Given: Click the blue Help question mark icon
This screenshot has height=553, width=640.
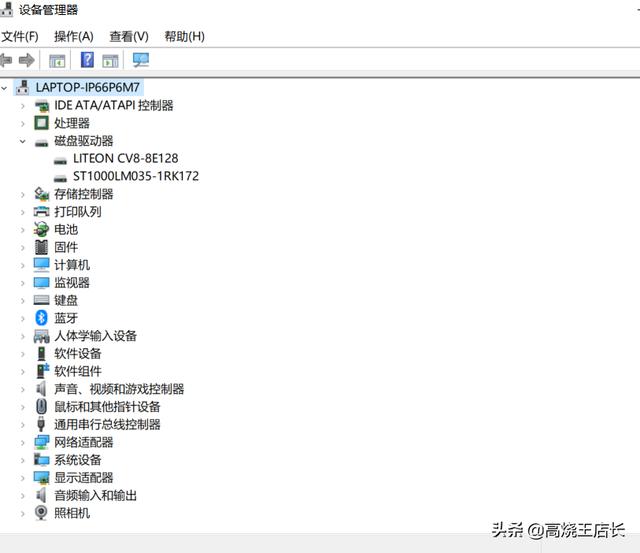Looking at the screenshot, I should point(87,60).
